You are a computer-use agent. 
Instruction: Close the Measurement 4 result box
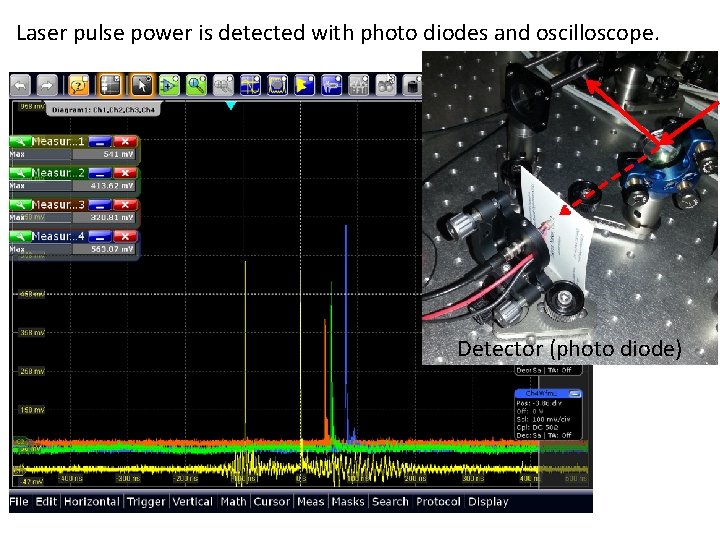pos(125,236)
